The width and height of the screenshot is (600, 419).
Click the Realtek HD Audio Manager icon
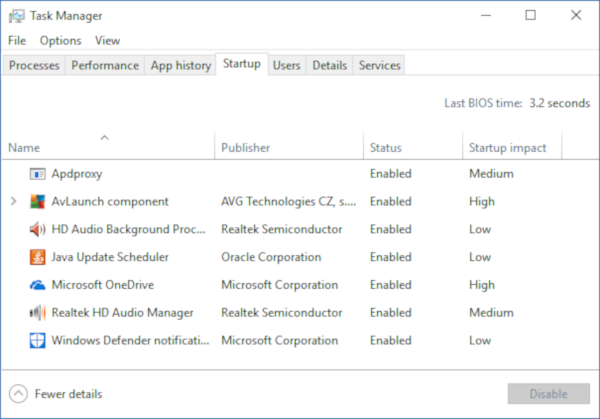(x=38, y=313)
